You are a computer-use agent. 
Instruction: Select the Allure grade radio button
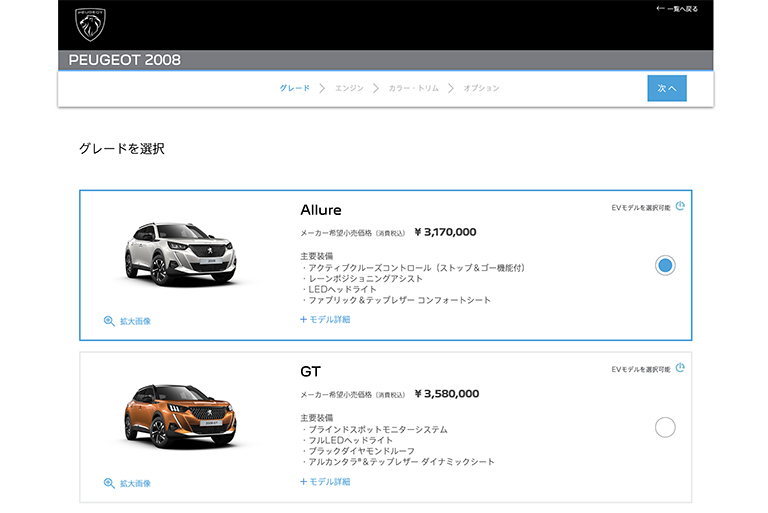click(x=665, y=266)
